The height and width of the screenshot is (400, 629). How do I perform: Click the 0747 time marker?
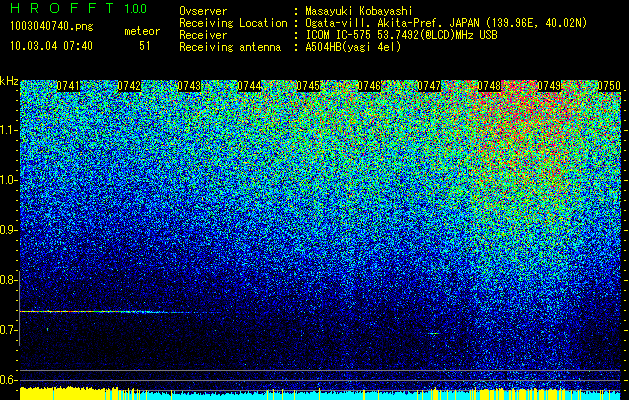click(429, 86)
